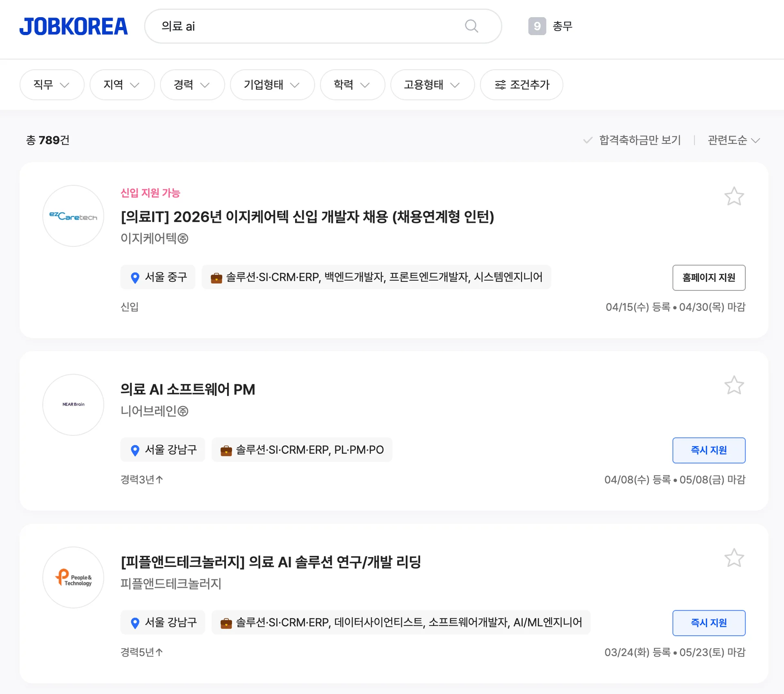Toggle 합격축하금만 보기 checkbox
The image size is (784, 694).
click(632, 140)
